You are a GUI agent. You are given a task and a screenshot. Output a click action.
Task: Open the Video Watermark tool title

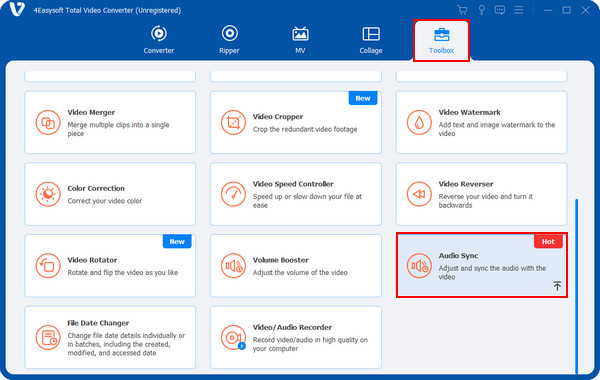coord(470,113)
